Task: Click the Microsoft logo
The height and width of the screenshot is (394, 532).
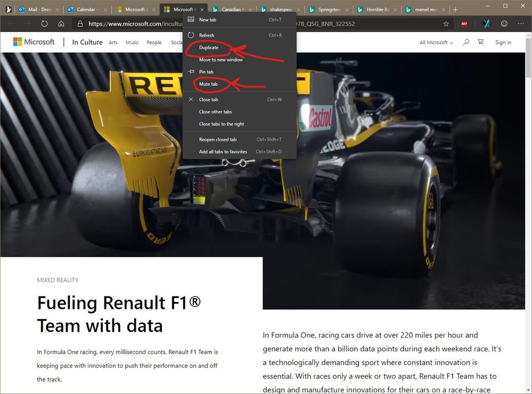Action: [x=34, y=42]
